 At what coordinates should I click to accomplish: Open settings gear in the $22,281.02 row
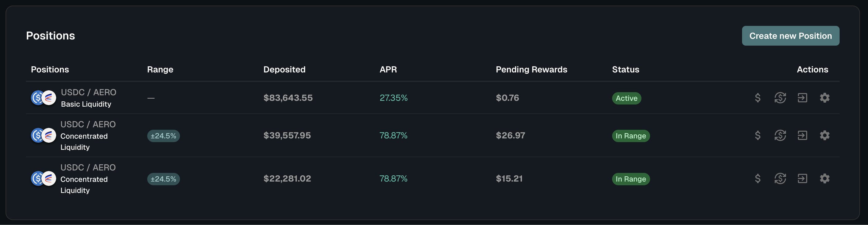coord(824,178)
